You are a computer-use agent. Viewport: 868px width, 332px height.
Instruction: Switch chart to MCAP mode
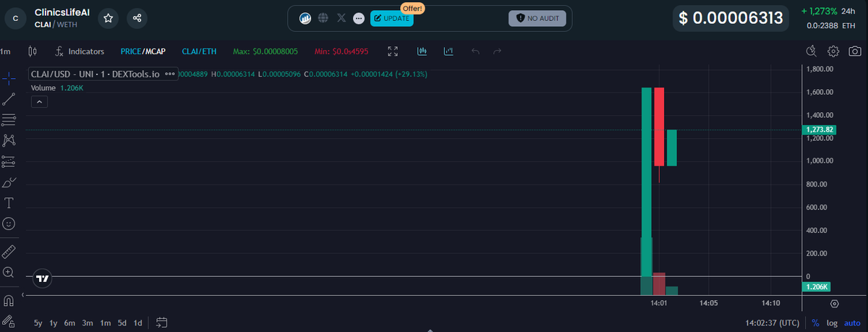tap(156, 51)
